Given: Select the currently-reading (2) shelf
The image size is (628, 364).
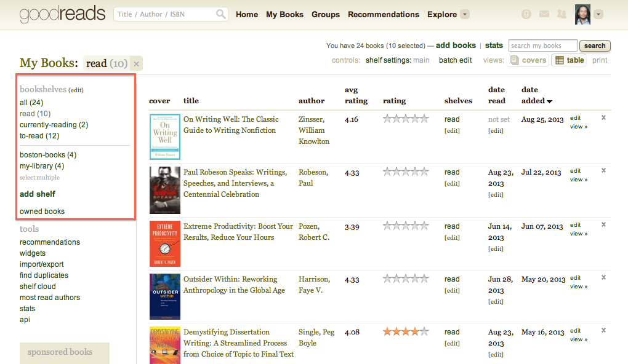Looking at the screenshot, I should coord(54,124).
